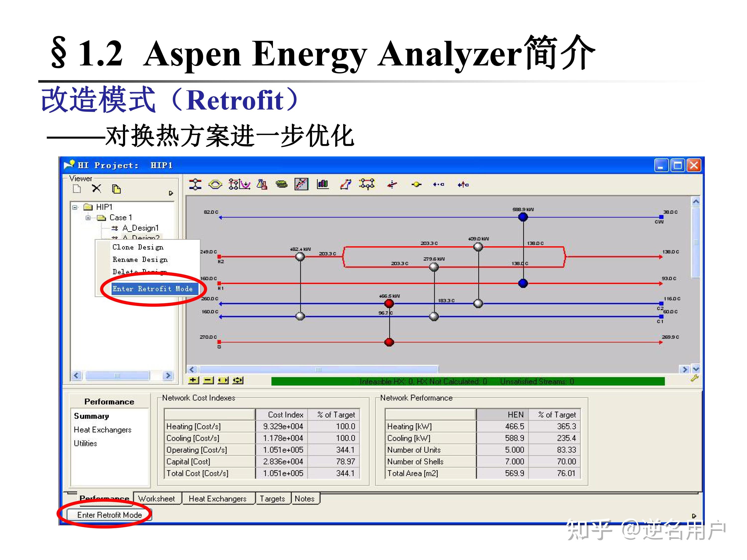Switch to the Heat Exchangers tab
The height and width of the screenshot is (560, 747).
tap(218, 499)
